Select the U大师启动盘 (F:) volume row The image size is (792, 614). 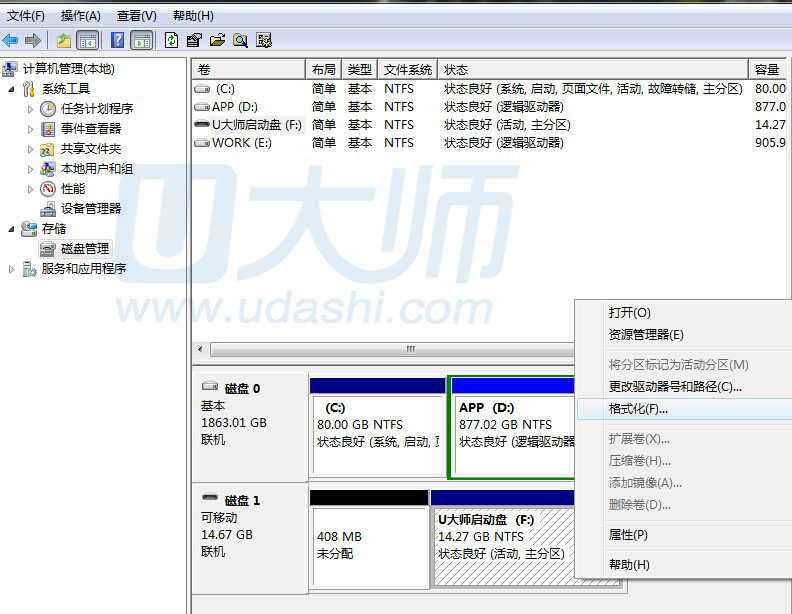pyautogui.click(x=489, y=125)
